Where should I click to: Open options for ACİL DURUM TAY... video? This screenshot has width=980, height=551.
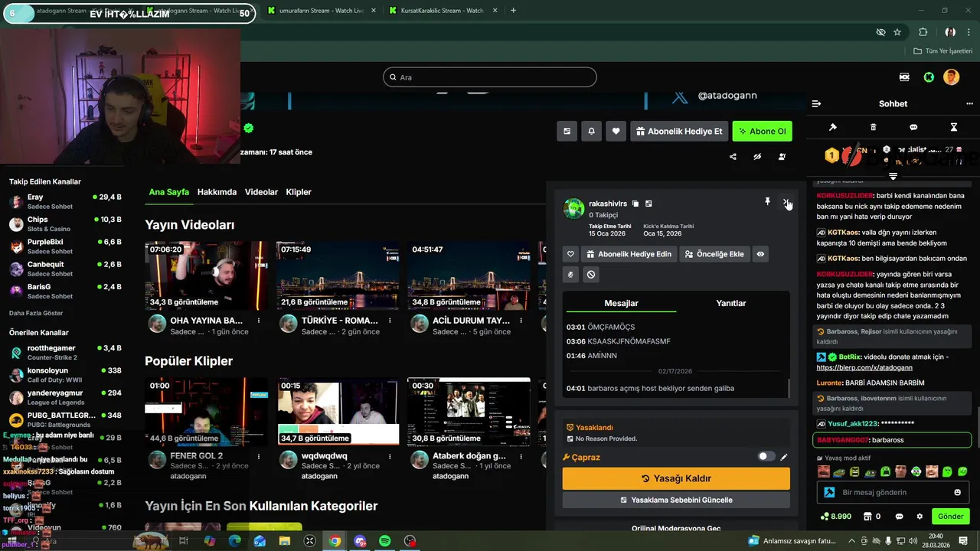521,321
